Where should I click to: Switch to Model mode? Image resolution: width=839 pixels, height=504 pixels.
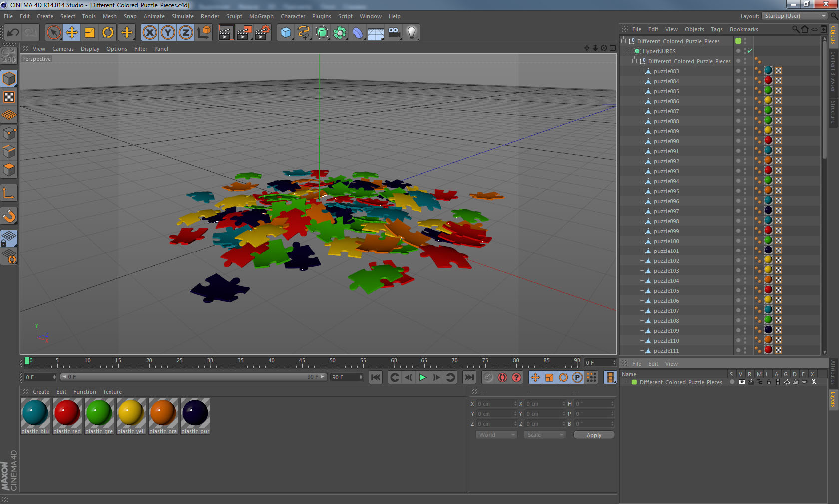pos(9,79)
